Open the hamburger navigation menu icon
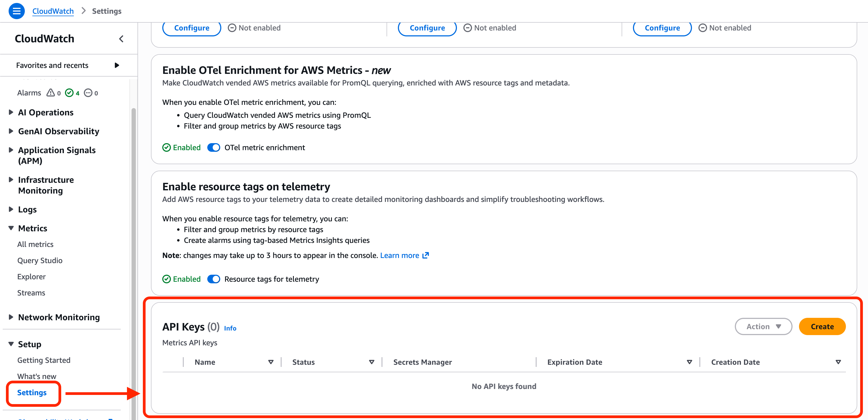This screenshot has height=420, width=868. pyautogui.click(x=16, y=11)
